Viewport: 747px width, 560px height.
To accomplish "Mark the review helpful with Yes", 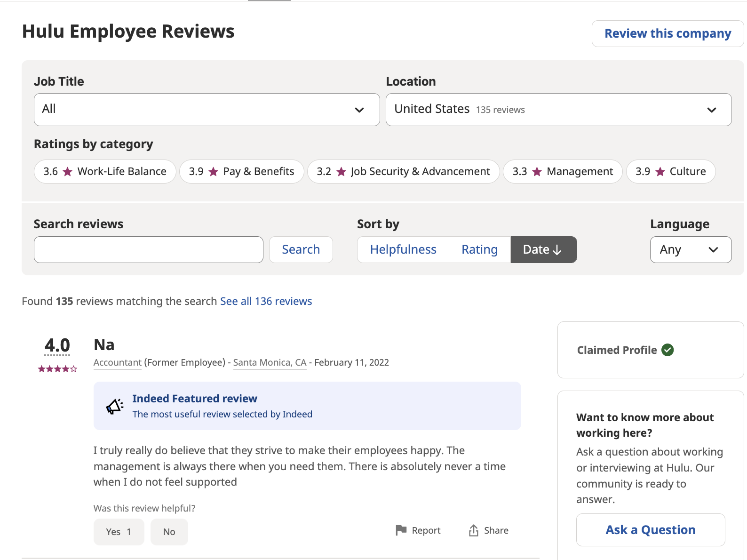I will (119, 532).
